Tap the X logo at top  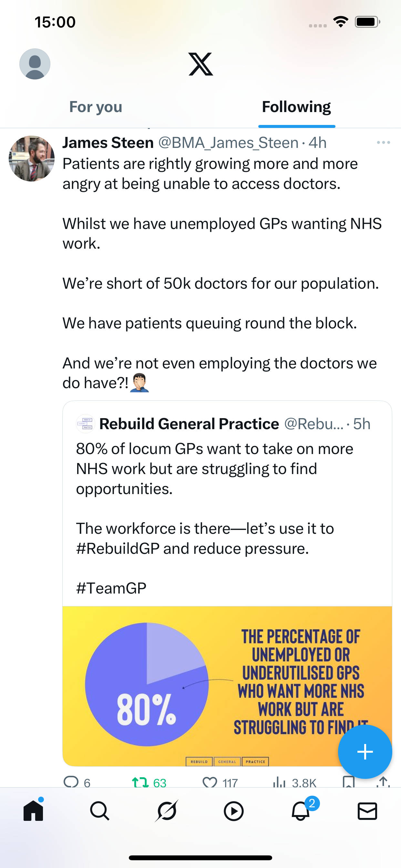click(200, 64)
